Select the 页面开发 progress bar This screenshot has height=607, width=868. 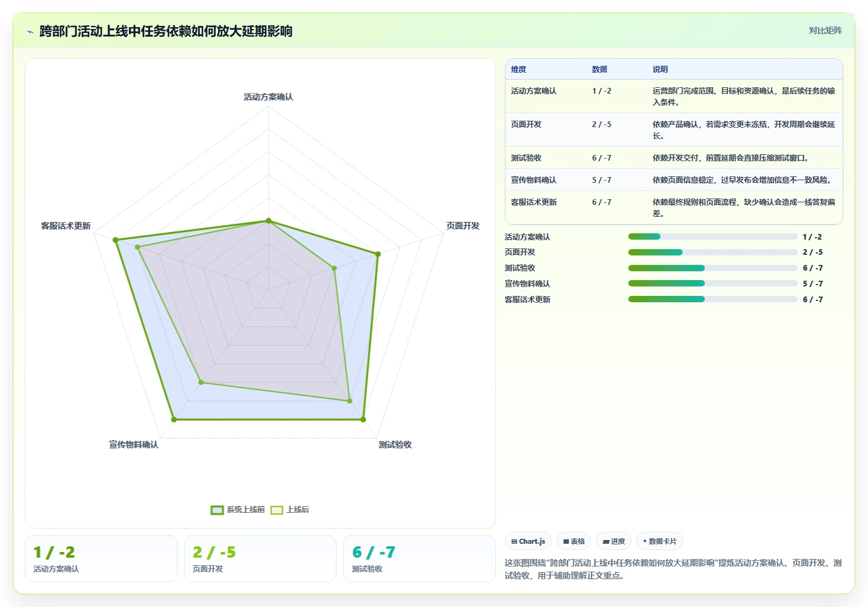pyautogui.click(x=712, y=252)
